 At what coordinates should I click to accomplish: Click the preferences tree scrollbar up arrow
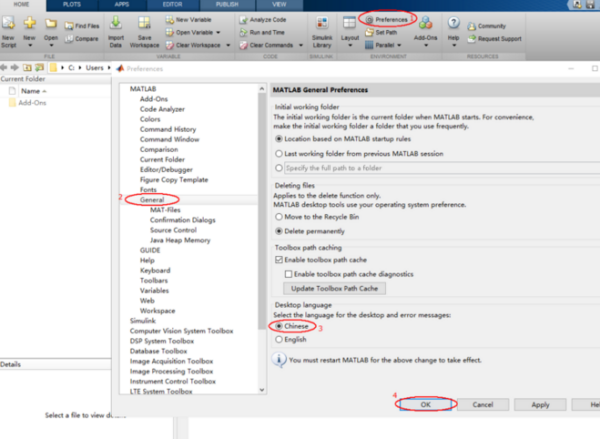click(x=262, y=89)
